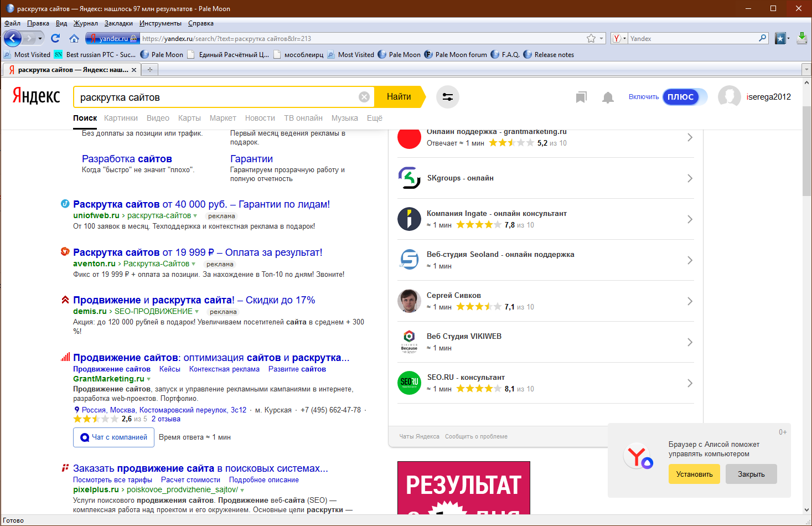Click the uniofweb.ru ad favicon
This screenshot has height=526, width=812.
(65, 204)
